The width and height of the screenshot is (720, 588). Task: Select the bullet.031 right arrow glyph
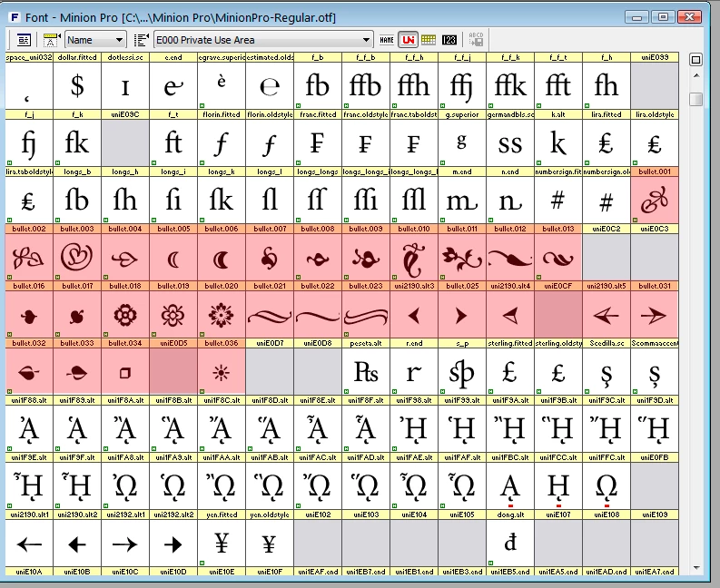(x=655, y=315)
